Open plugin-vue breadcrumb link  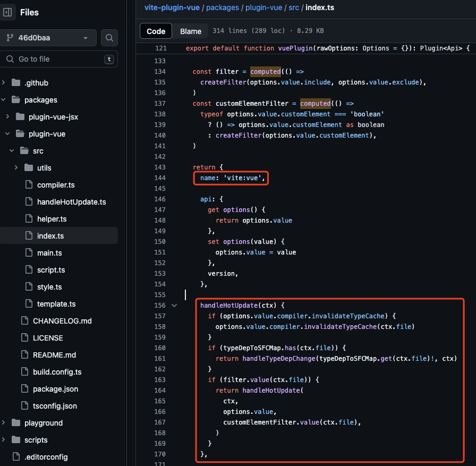(x=264, y=7)
